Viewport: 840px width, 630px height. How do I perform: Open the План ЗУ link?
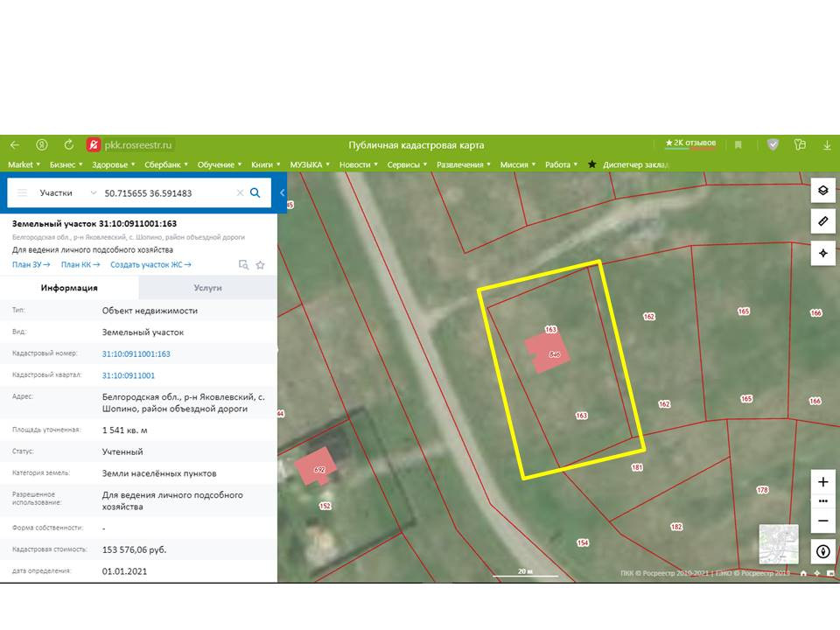(x=31, y=264)
